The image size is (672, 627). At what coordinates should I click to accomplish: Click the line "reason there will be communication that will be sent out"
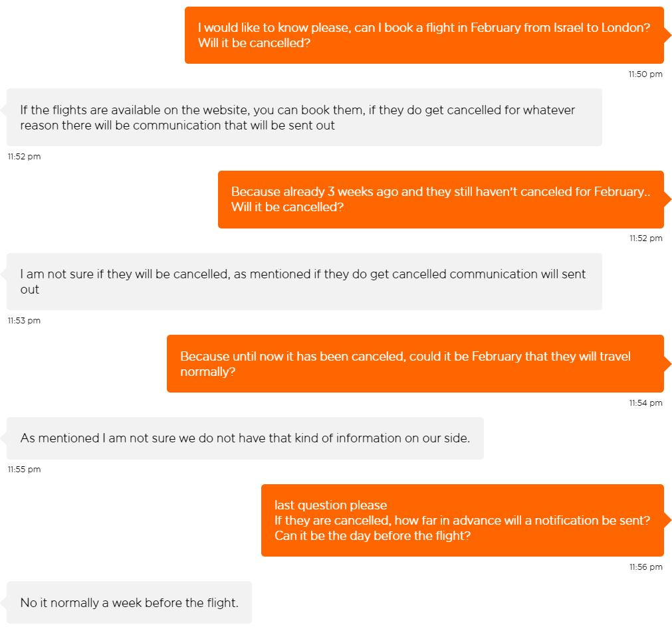(x=177, y=125)
